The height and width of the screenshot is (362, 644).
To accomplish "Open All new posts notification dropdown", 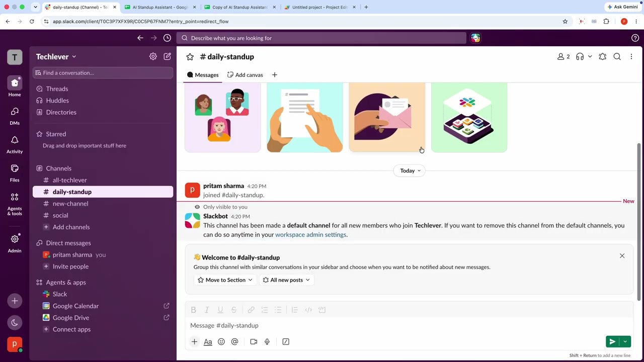I will pyautogui.click(x=286, y=280).
